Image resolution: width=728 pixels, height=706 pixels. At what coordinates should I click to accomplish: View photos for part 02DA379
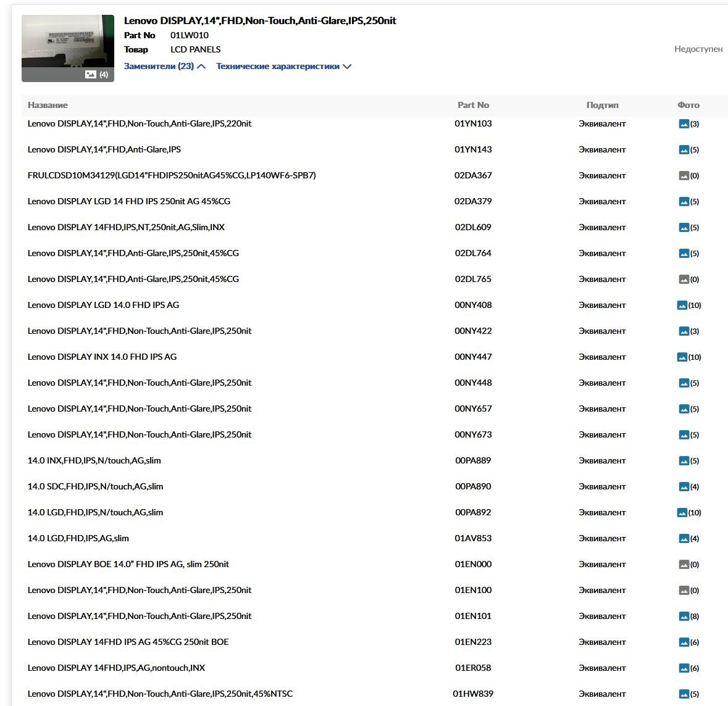pos(684,201)
